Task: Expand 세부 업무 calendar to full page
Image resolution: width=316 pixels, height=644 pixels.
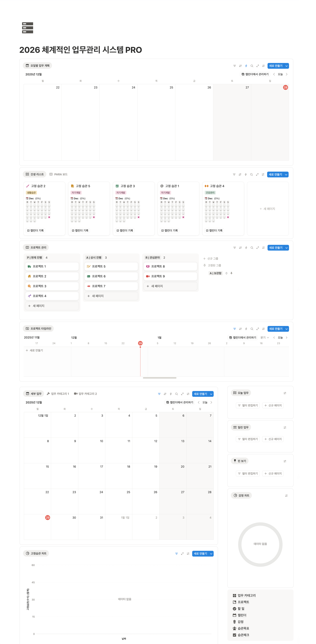Action: point(182,394)
